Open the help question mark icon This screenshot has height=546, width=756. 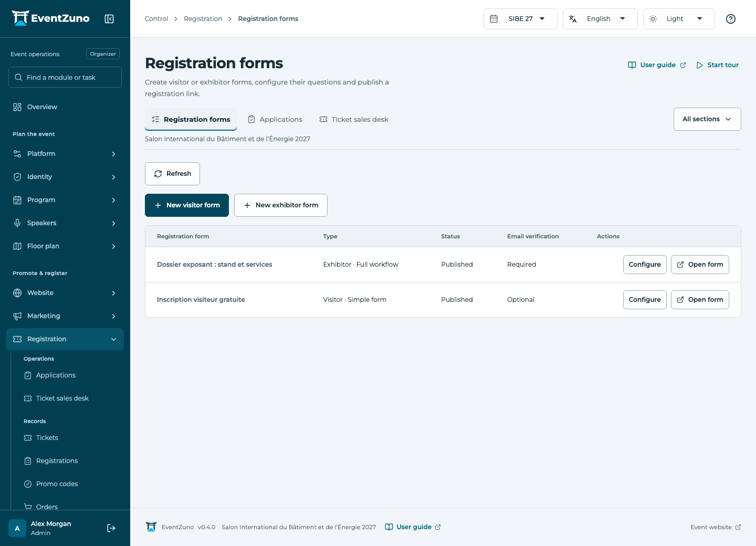pyautogui.click(x=730, y=19)
